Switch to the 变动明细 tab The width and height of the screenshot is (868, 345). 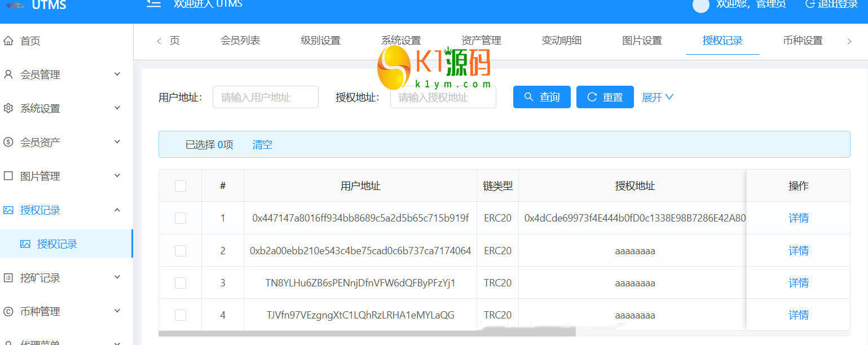562,41
